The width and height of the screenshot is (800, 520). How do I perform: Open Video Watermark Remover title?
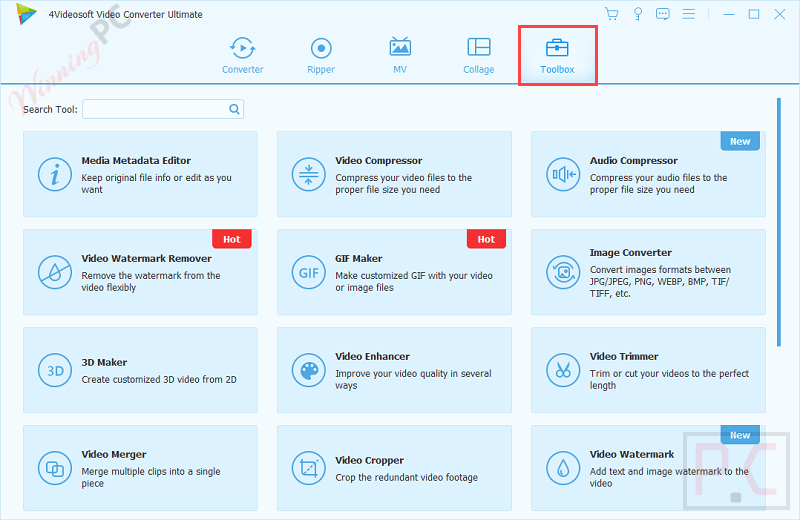pyautogui.click(x=146, y=258)
